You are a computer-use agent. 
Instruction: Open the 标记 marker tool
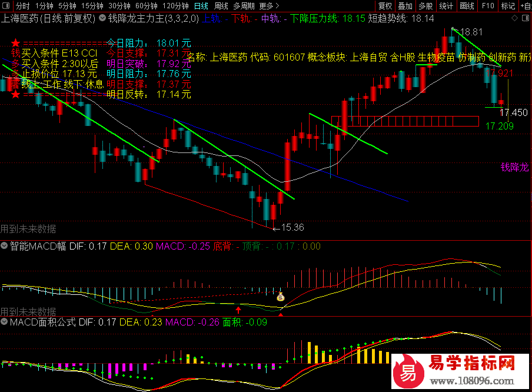[508, 6]
